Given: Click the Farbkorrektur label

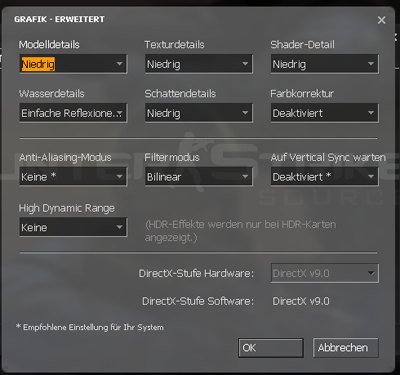Looking at the screenshot, I should pos(302,93).
